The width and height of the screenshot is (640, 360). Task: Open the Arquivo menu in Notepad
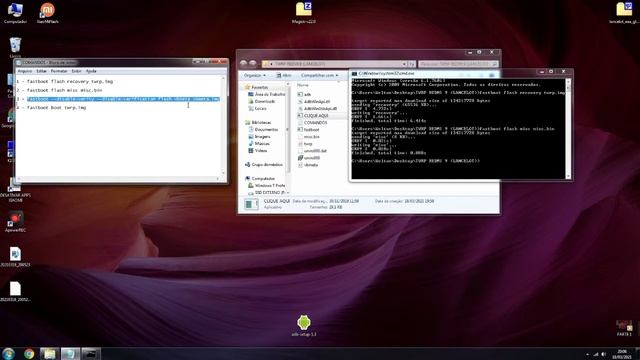(x=24, y=71)
